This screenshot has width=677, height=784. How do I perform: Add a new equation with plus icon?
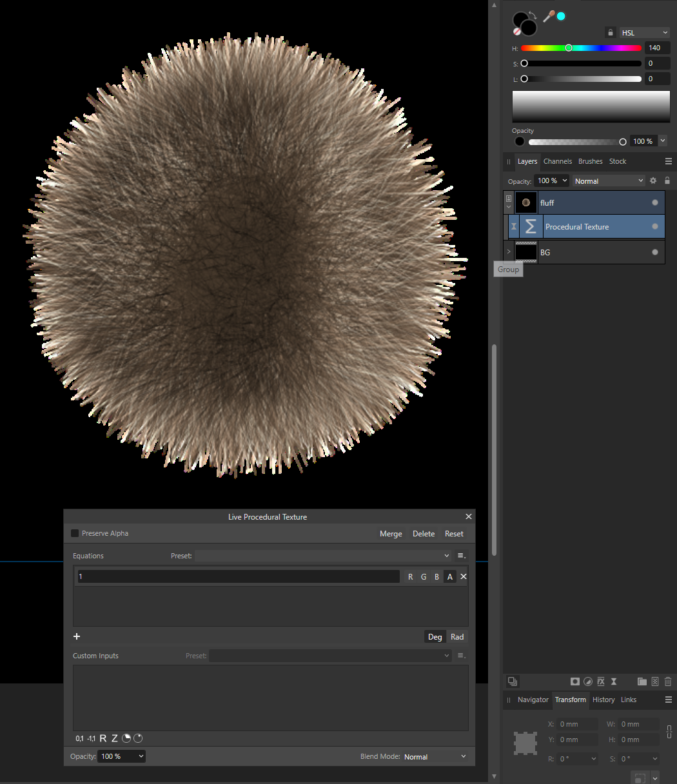point(77,636)
